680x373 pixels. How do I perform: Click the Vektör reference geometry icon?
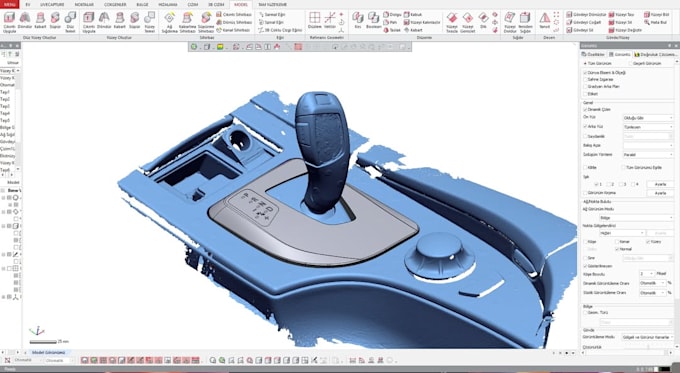[x=330, y=18]
